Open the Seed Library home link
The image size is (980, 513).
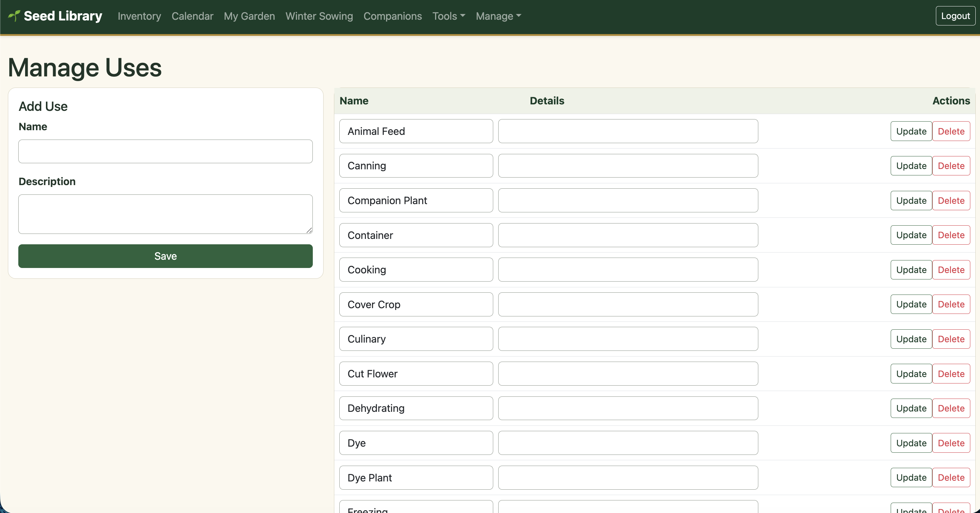(x=55, y=15)
